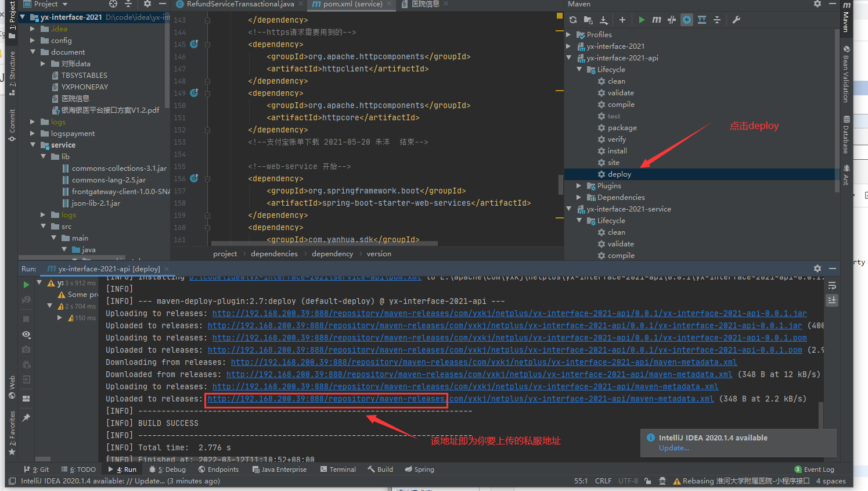Screen dimensions: 868x491
Task: Open Run panel gear settings
Action: (x=817, y=268)
